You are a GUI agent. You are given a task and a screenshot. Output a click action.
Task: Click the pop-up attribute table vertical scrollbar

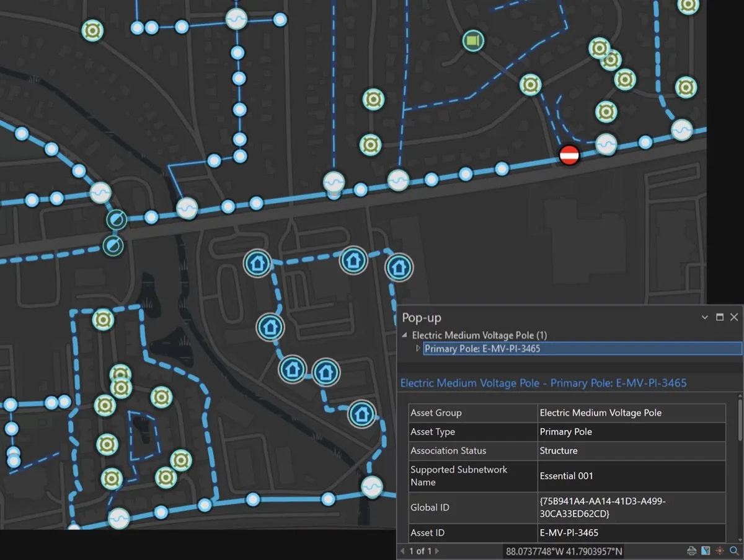738,468
